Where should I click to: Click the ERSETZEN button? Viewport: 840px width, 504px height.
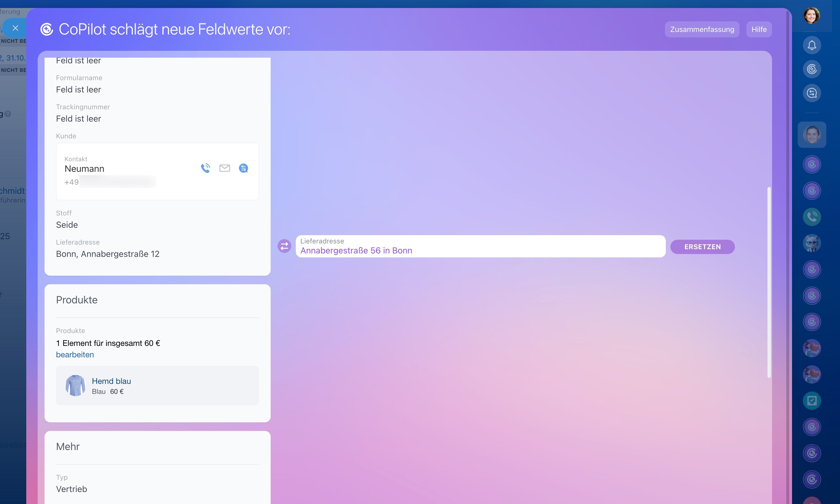point(702,247)
